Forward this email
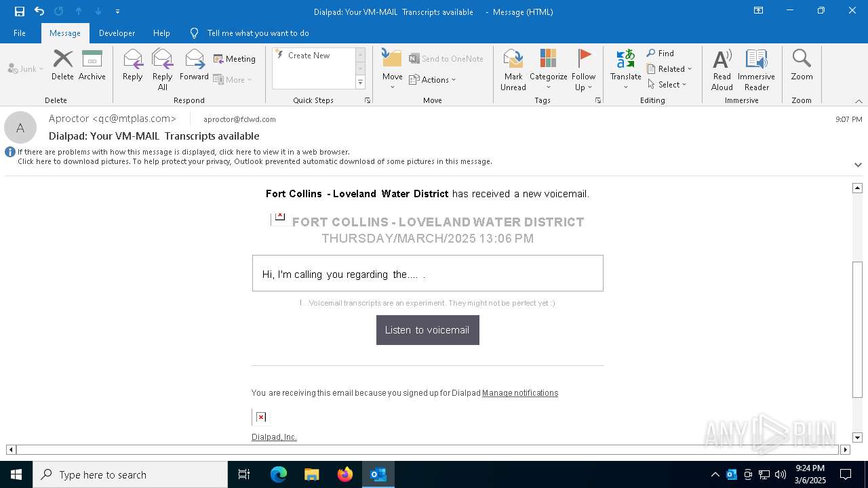The image size is (868, 488). 194,65
